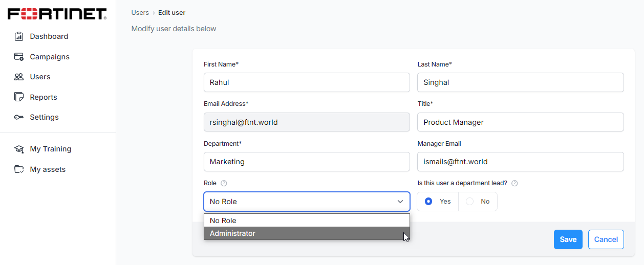
Task: Click the My assets folder icon
Action: [19, 169]
